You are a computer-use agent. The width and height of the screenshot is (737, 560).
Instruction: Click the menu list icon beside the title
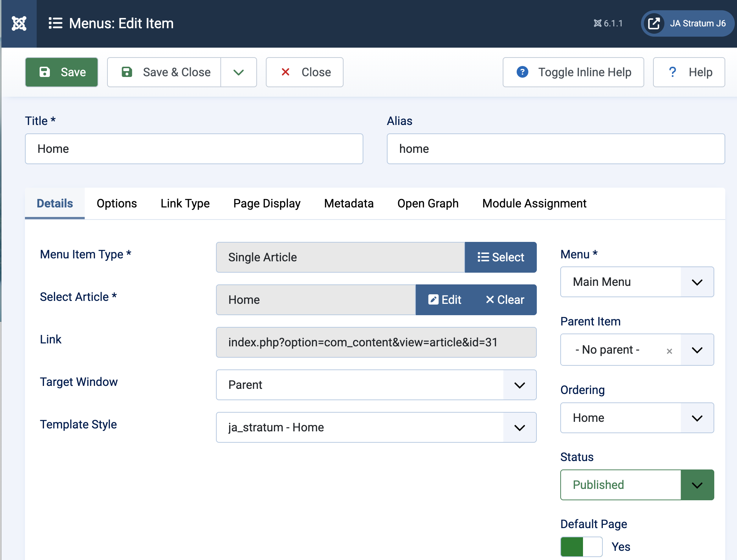56,23
